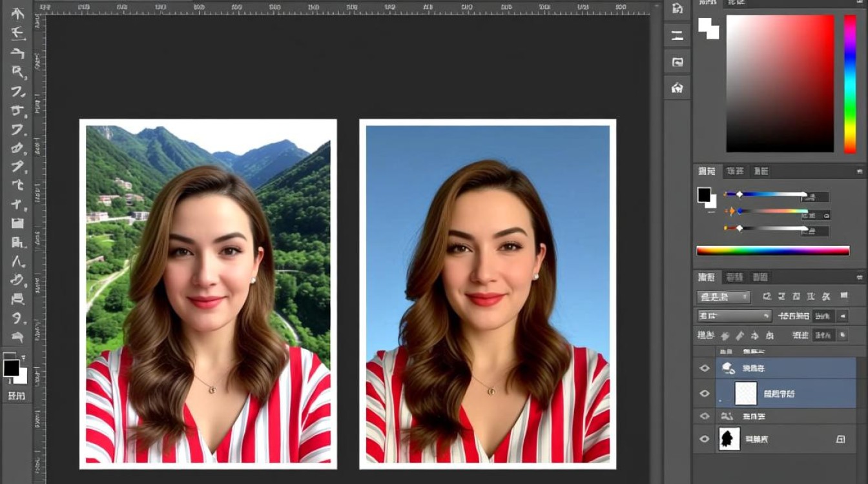Click the second lock option icon in layers panel
This screenshot has height=484, width=868.
pyautogui.click(x=739, y=336)
